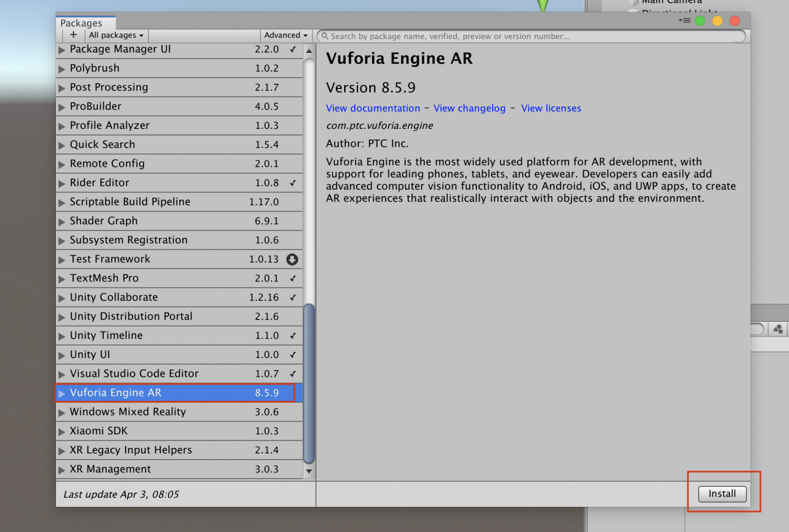Click the update icon next to Test Framework
This screenshot has width=789, height=532.
292,259
